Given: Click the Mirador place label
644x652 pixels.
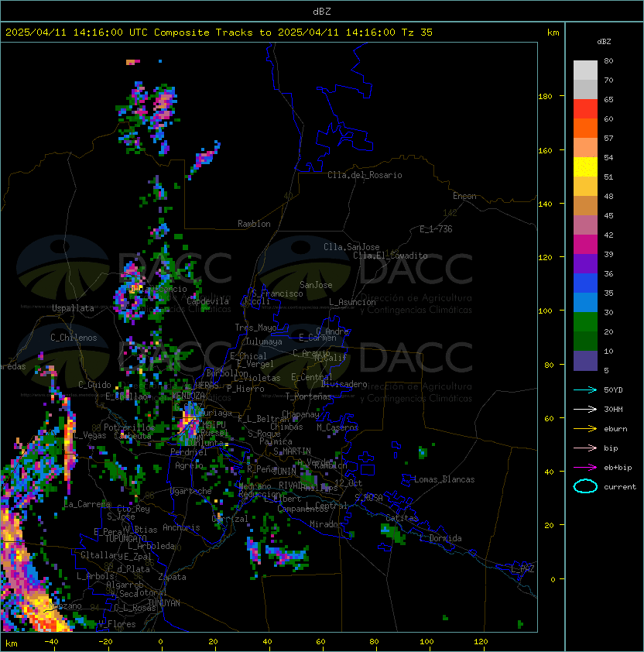Looking at the screenshot, I should [326, 524].
